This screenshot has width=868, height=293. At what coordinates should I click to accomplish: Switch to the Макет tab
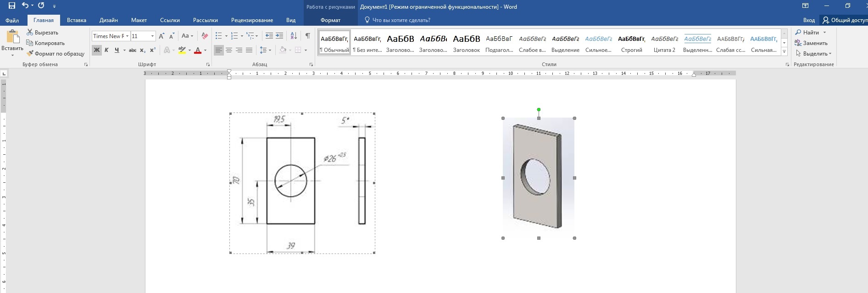(x=139, y=20)
